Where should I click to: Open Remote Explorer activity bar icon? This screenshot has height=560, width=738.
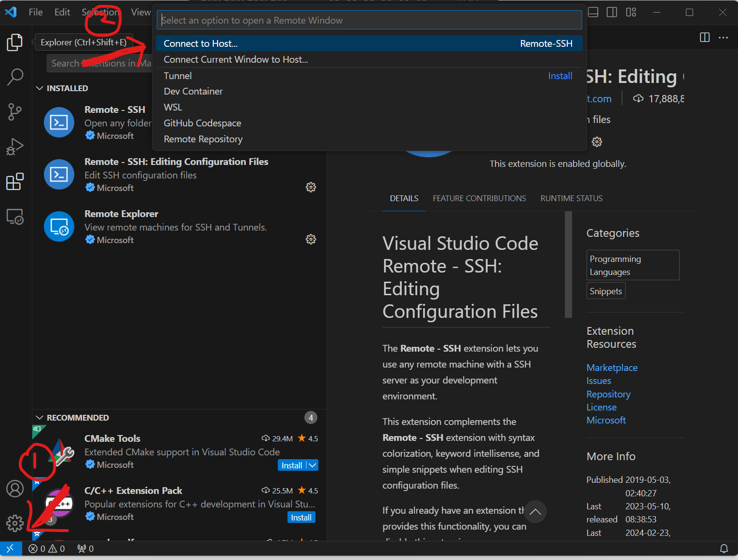(15, 217)
